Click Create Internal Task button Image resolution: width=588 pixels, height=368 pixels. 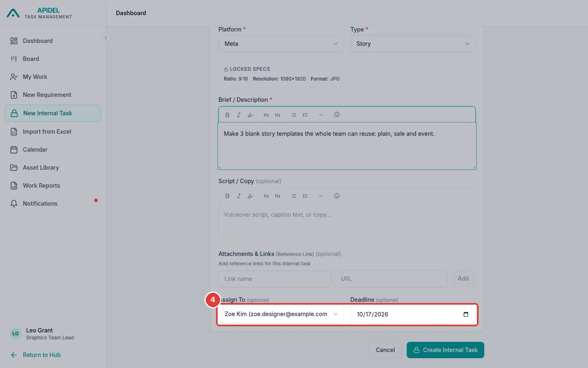point(445,350)
